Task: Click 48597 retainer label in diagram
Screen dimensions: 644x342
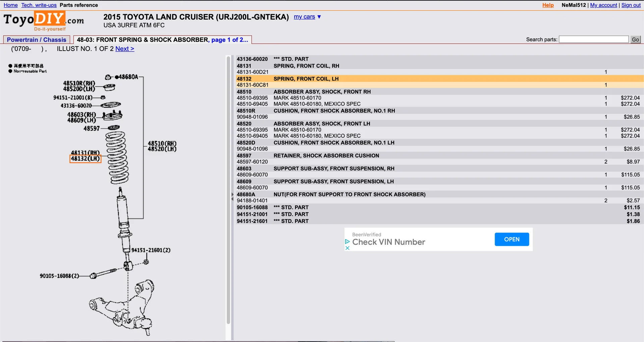Action: pos(92,128)
